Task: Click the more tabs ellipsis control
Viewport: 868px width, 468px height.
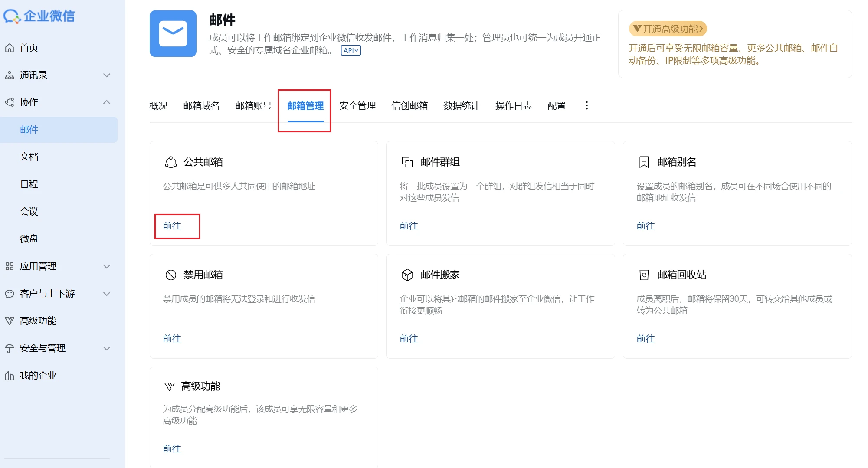Action: coord(586,105)
